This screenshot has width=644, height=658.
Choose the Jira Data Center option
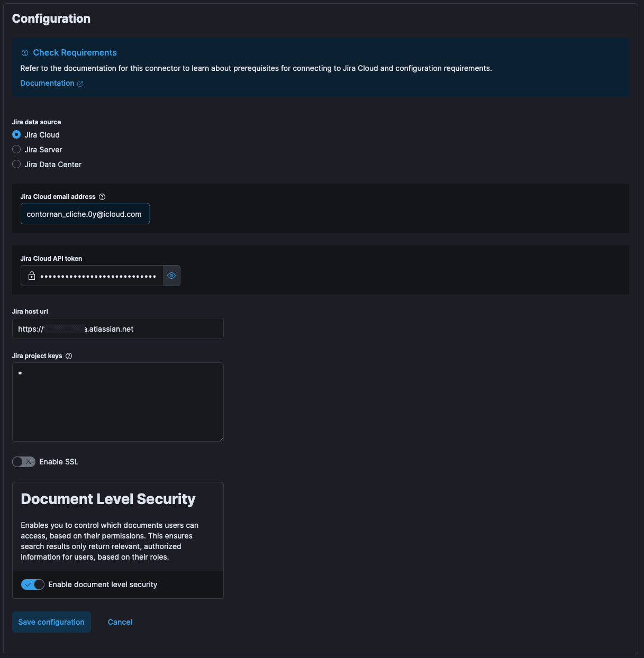pos(16,164)
